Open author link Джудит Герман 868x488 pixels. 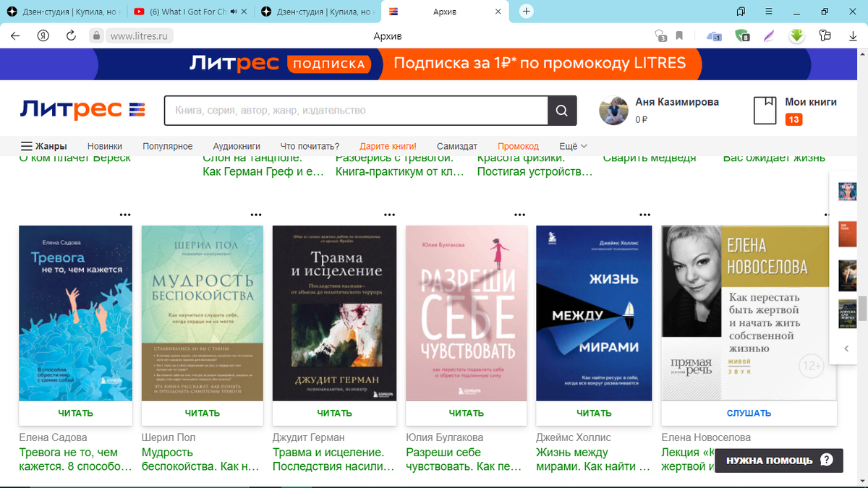308,437
